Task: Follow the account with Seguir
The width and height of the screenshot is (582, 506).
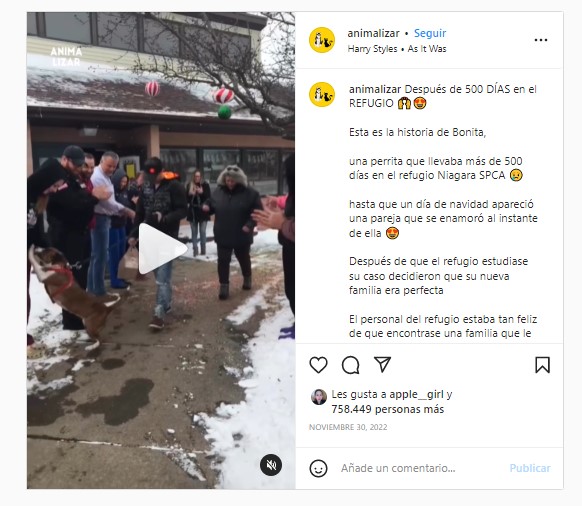Action: (430, 33)
